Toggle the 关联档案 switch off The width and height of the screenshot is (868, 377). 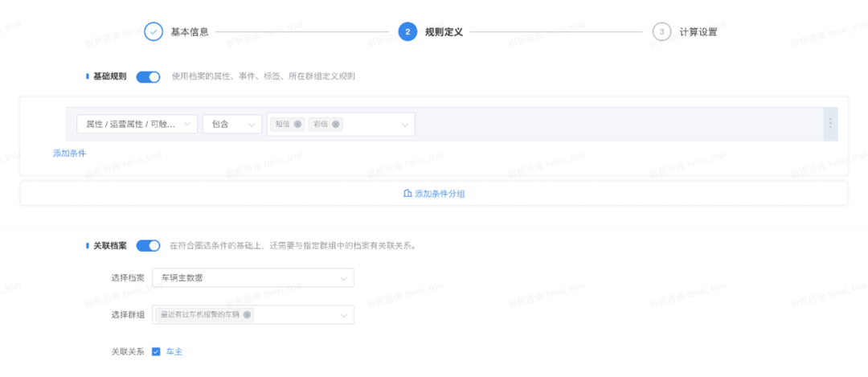148,245
